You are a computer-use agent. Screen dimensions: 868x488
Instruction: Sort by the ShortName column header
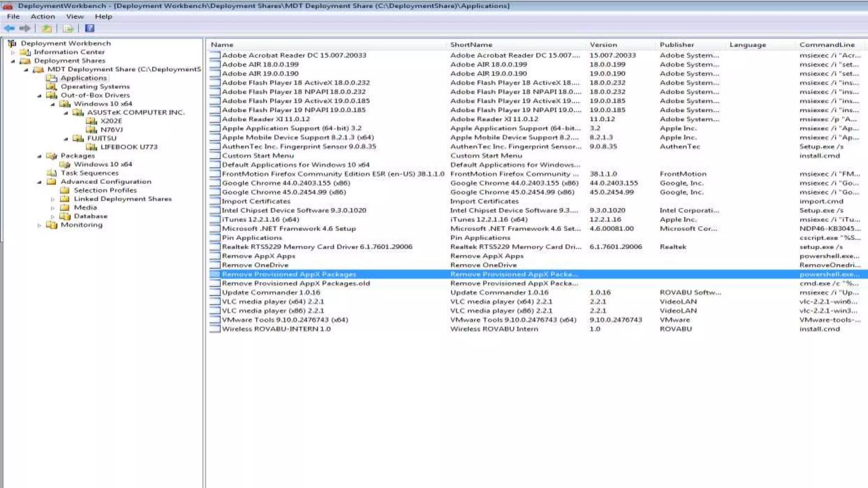point(516,44)
